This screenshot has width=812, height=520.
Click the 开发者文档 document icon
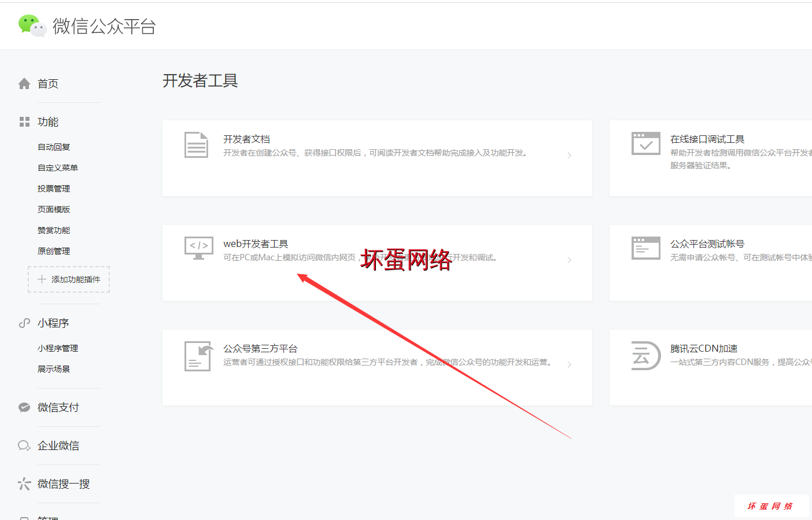(x=196, y=145)
